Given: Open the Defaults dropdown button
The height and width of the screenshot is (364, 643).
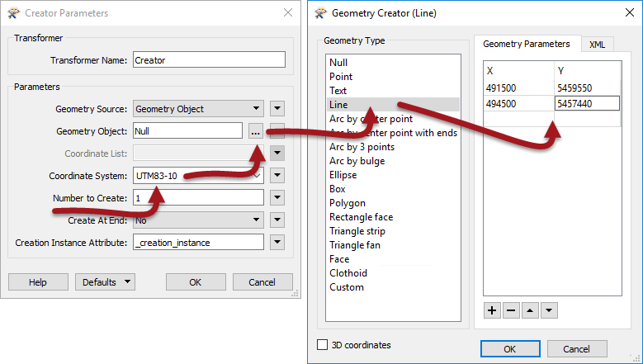Looking at the screenshot, I should (x=105, y=282).
